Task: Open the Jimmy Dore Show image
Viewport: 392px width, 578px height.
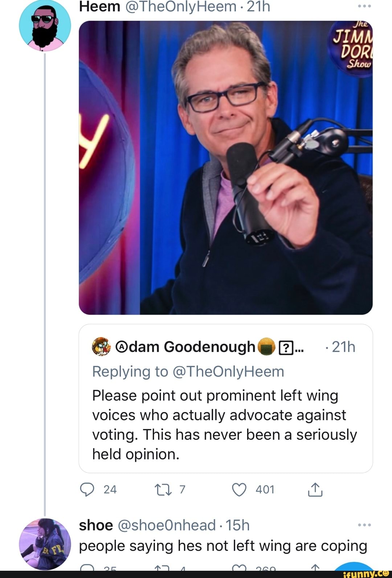Action: tap(225, 167)
